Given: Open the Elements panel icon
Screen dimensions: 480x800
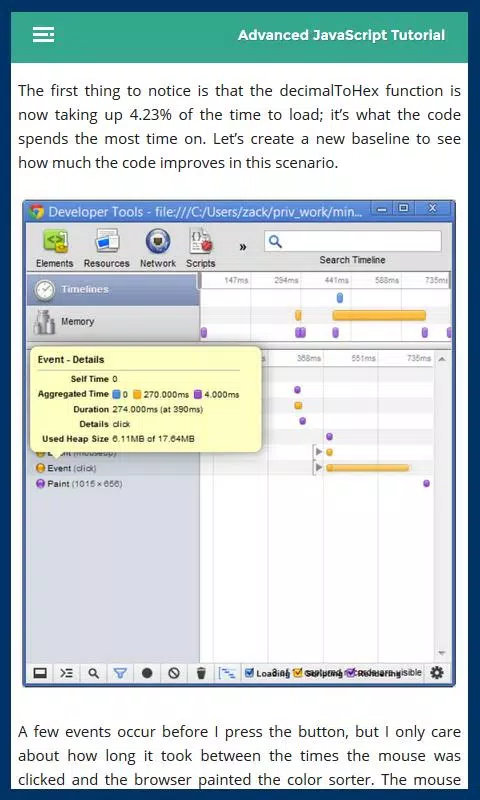Looking at the screenshot, I should (x=55, y=241).
